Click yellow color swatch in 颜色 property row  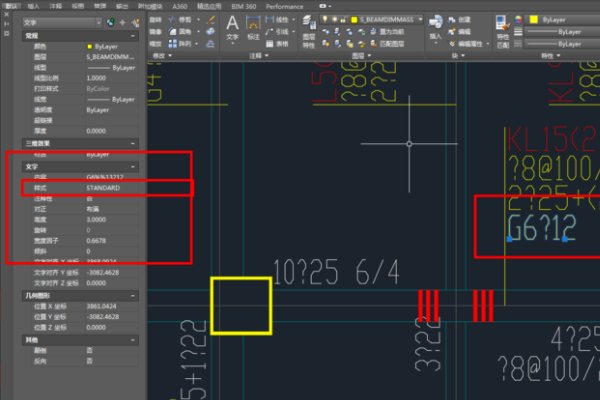pos(90,47)
